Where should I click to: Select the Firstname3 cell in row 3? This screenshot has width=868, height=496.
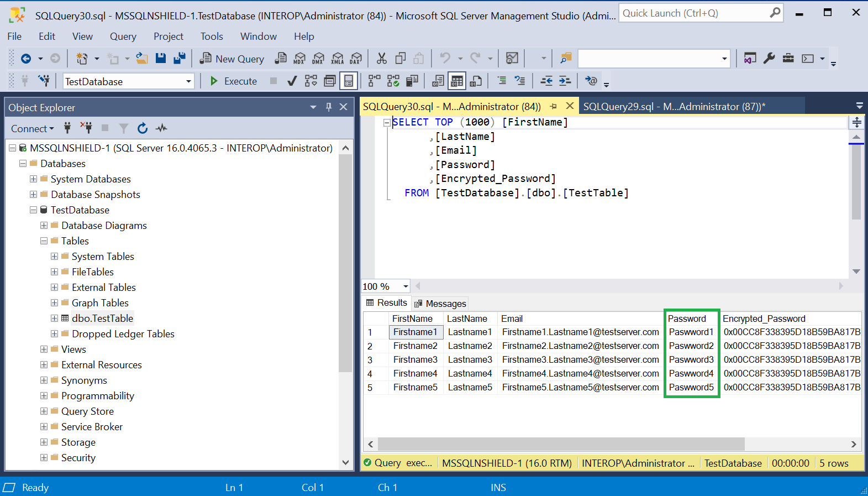pyautogui.click(x=415, y=360)
